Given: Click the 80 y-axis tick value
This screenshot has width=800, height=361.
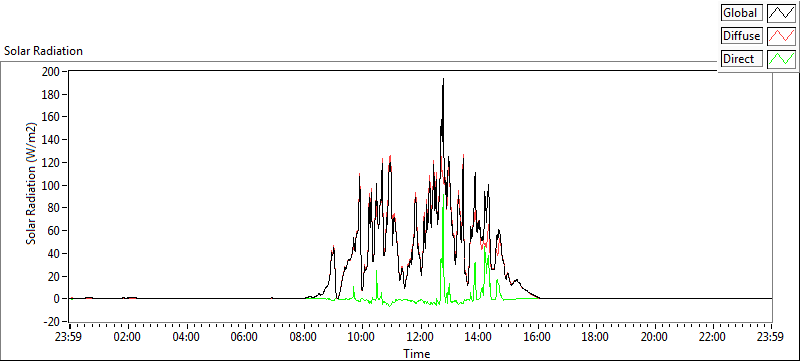Looking at the screenshot, I should point(54,208).
